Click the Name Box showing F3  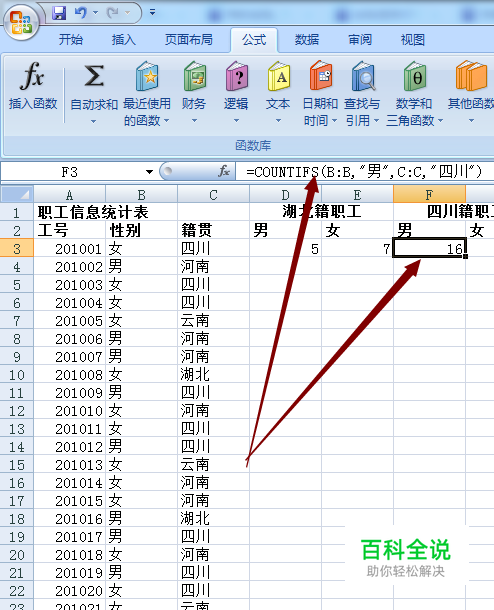[x=70, y=172]
